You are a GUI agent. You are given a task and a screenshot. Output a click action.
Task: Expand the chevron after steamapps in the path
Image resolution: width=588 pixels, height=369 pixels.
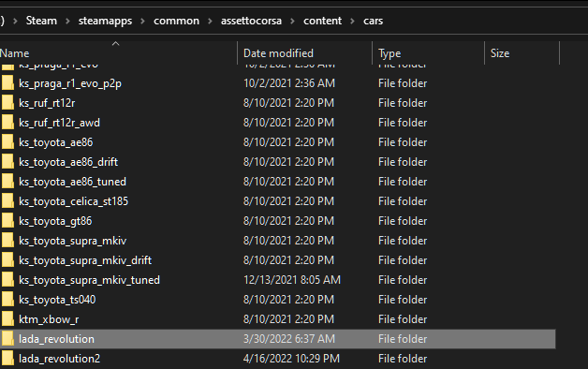[x=143, y=21]
